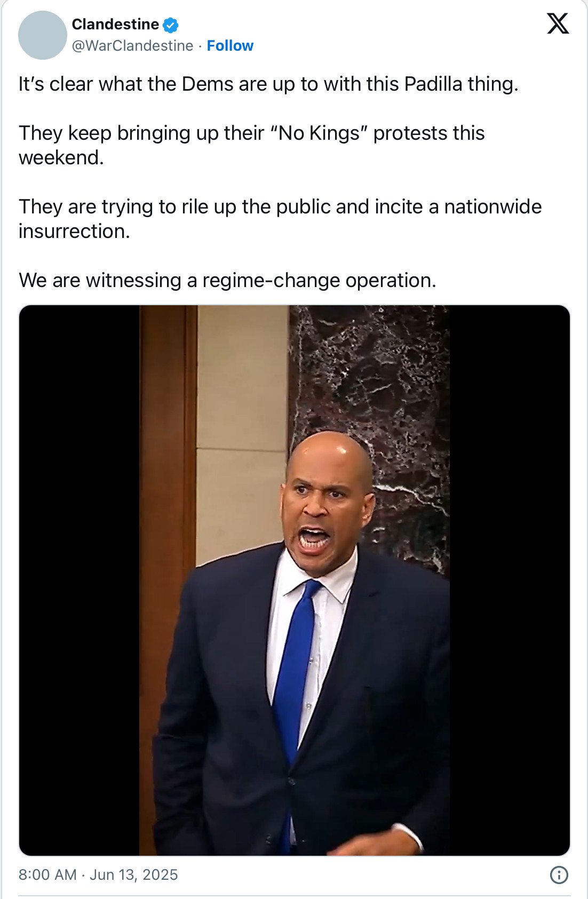The image size is (588, 899).
Task: Select the 'this Padilla thing' sentence
Action: coord(268,84)
